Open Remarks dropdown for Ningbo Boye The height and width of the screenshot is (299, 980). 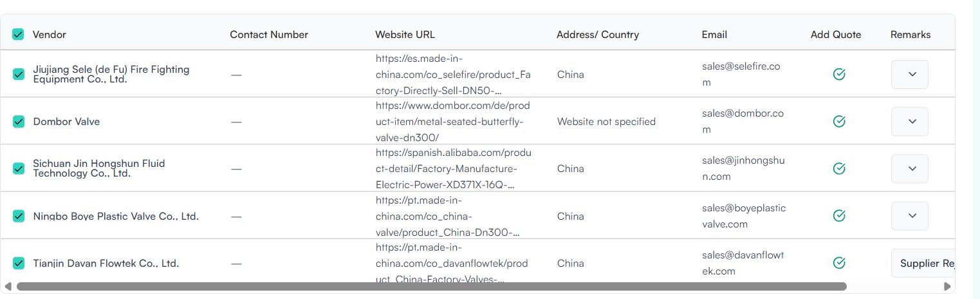(x=909, y=216)
